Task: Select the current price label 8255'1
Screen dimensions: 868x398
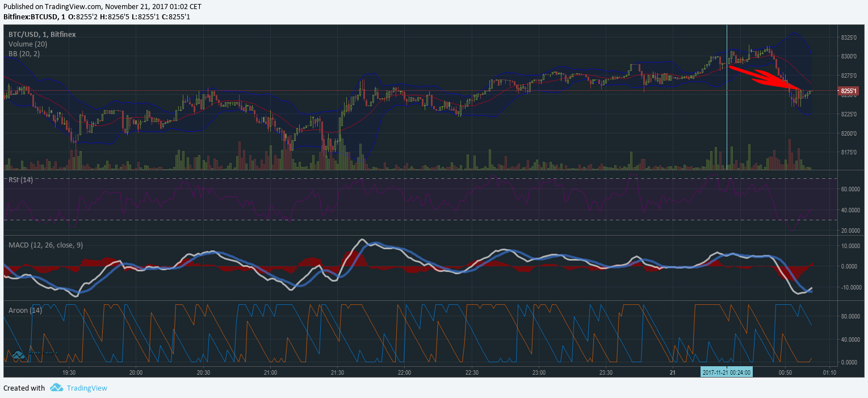Action: pyautogui.click(x=849, y=91)
